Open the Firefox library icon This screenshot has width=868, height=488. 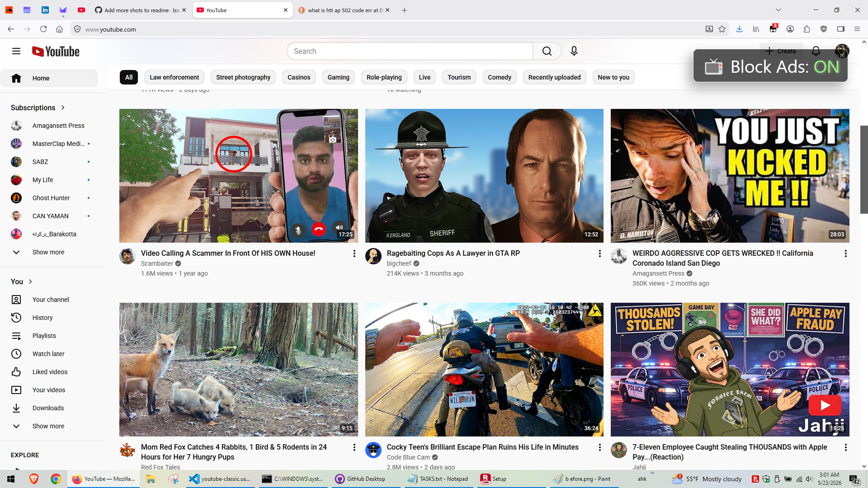756,29
